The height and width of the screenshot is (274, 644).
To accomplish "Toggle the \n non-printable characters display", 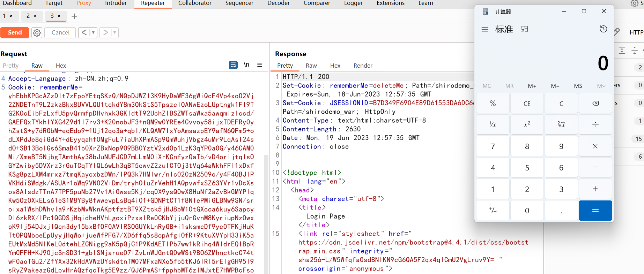I will (x=246, y=65).
